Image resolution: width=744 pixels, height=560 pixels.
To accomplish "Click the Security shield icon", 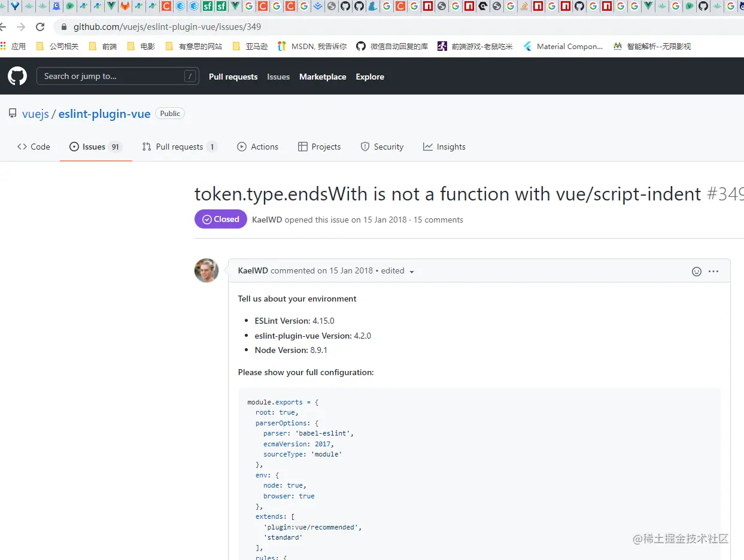I will tap(365, 147).
